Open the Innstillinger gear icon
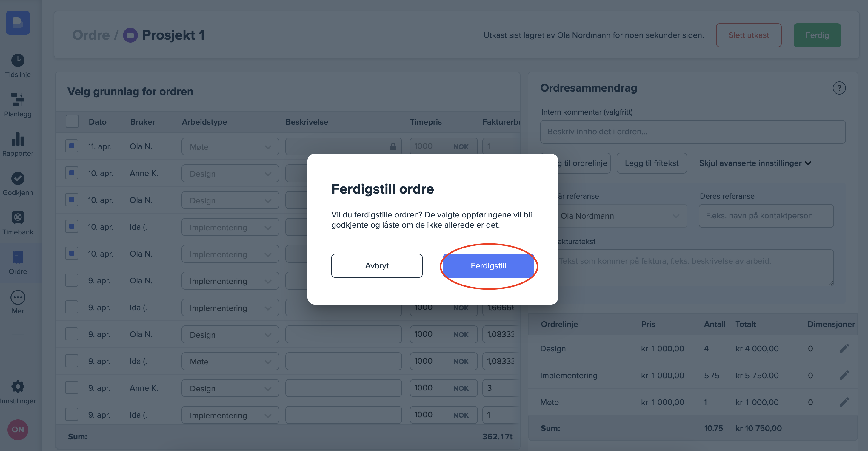The image size is (868, 451). click(x=18, y=387)
